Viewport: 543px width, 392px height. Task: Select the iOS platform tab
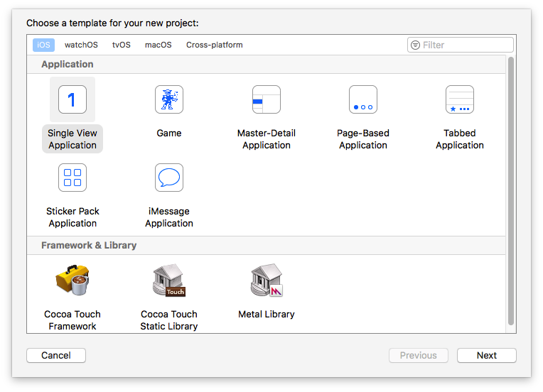(43, 45)
